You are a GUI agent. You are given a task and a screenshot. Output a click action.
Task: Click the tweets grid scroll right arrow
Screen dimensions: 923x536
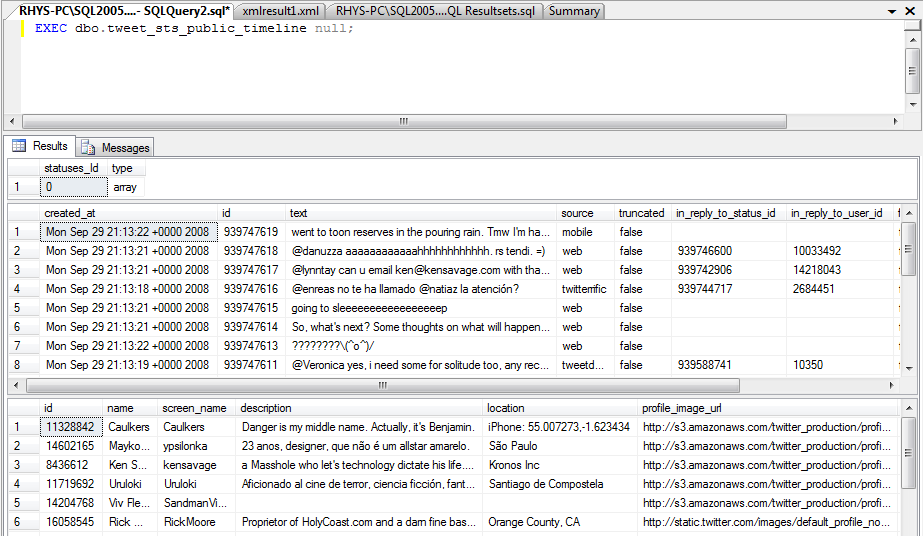point(892,385)
